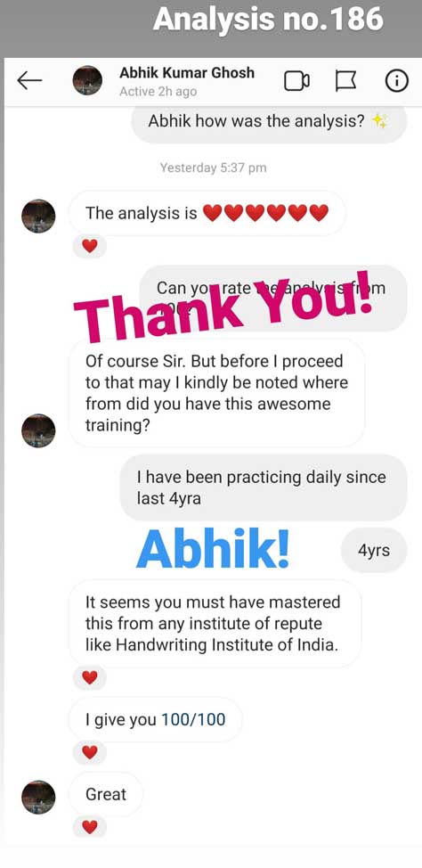Tap avatar beside 'Great' message
The image size is (422, 868).
(x=38, y=797)
